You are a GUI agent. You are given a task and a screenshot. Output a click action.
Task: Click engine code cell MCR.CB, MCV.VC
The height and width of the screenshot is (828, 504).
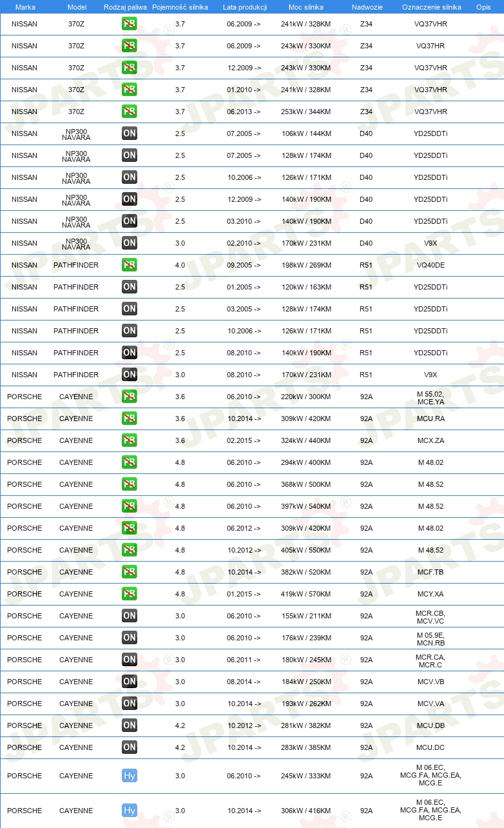click(x=431, y=616)
